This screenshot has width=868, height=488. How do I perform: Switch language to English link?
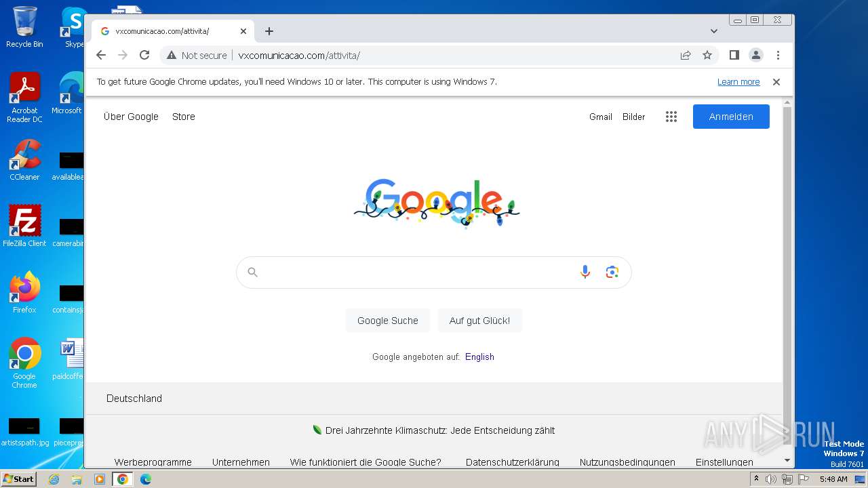(x=479, y=357)
